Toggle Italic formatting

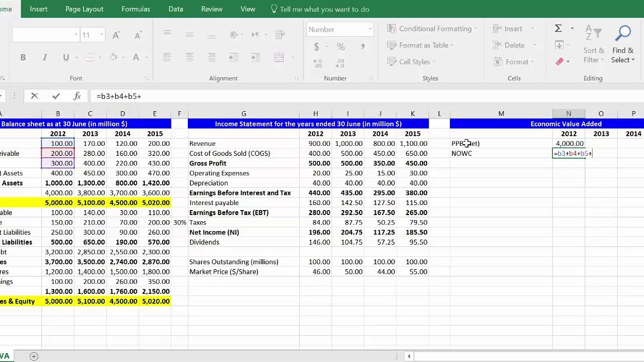45,57
